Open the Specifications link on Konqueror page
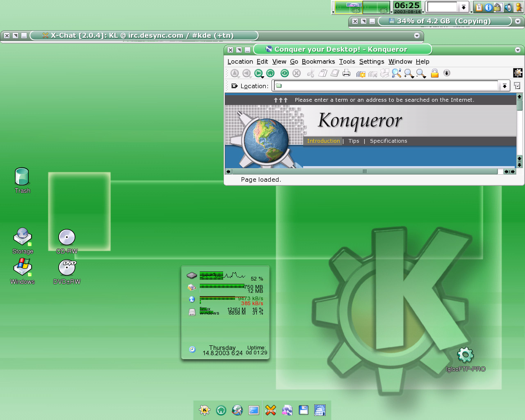 click(388, 141)
